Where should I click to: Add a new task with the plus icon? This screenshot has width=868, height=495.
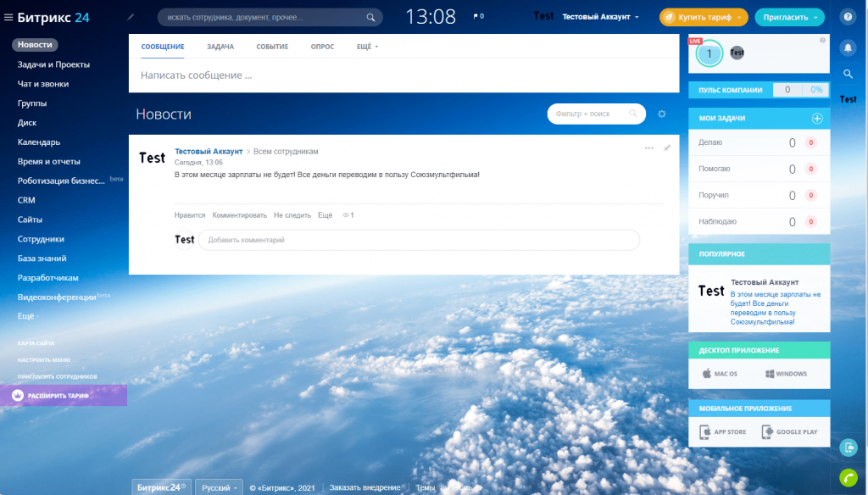tap(817, 118)
